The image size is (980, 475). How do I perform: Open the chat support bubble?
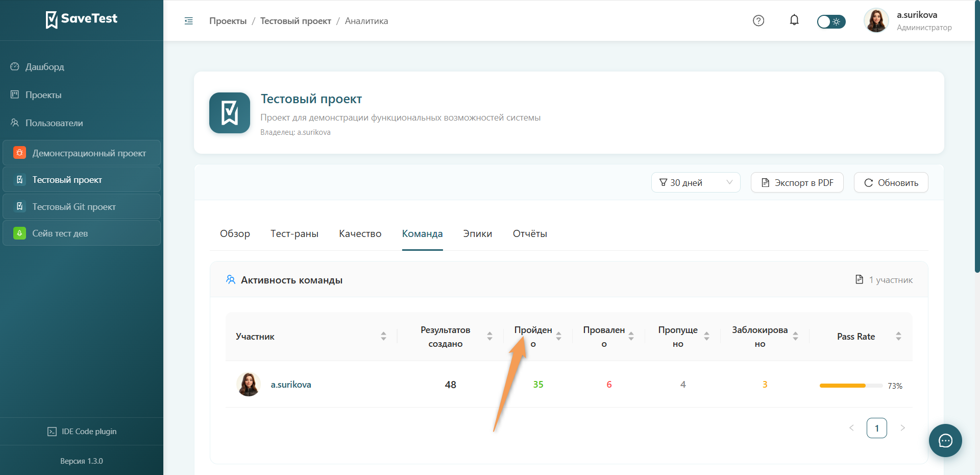945,440
